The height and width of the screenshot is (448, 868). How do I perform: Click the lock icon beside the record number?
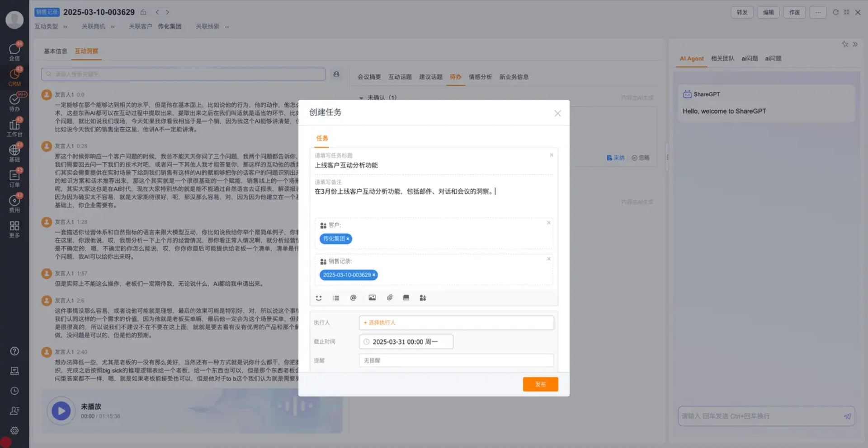pyautogui.click(x=143, y=12)
